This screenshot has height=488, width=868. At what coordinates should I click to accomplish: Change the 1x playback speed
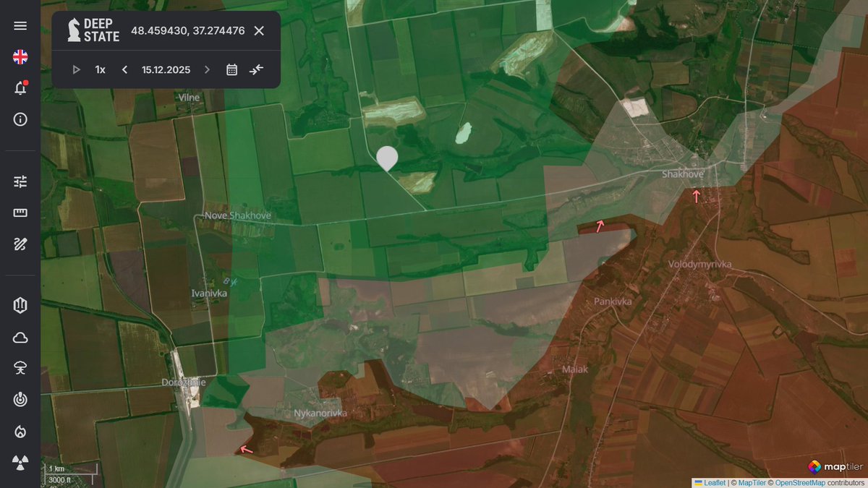(x=101, y=69)
